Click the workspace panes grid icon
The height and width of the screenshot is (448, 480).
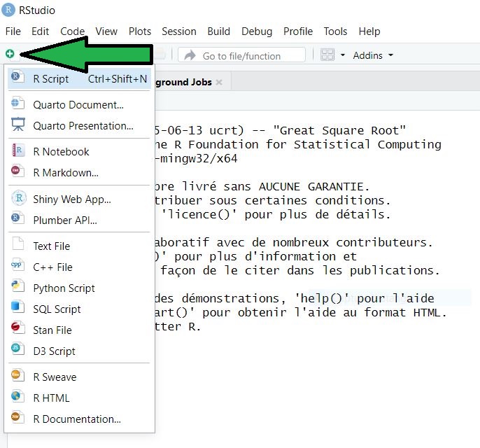click(x=327, y=55)
